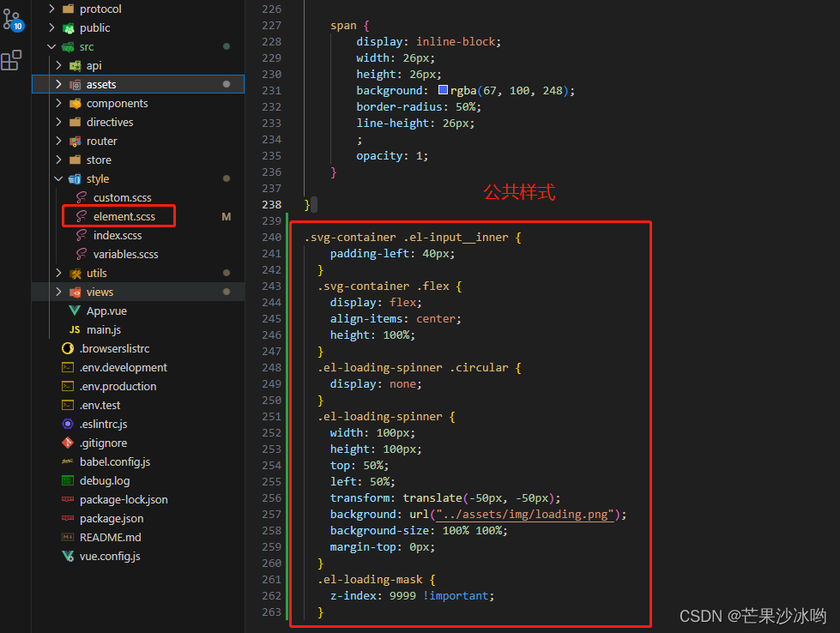Click the Babel icon beside babel.config.js
This screenshot has width=840, height=633.
tap(68, 461)
